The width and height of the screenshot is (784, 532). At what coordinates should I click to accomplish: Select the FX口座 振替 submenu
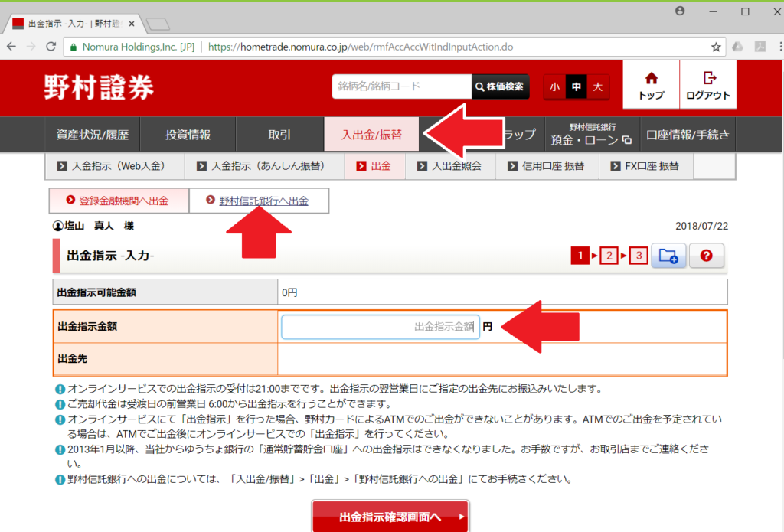[646, 166]
